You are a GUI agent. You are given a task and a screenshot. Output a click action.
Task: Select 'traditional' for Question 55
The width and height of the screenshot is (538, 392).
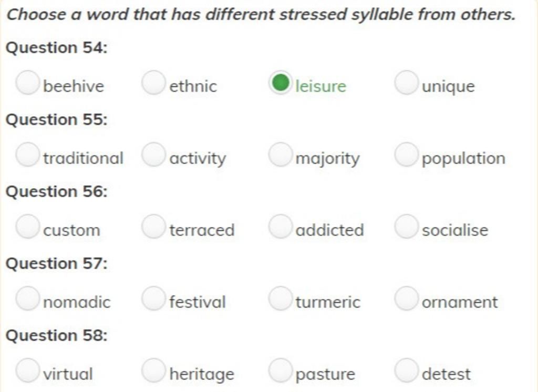tap(27, 155)
